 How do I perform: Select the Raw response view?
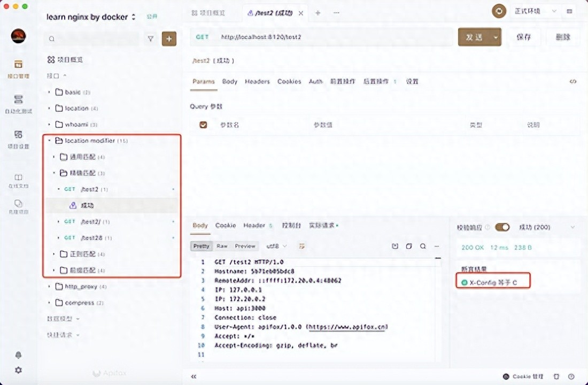click(x=222, y=246)
